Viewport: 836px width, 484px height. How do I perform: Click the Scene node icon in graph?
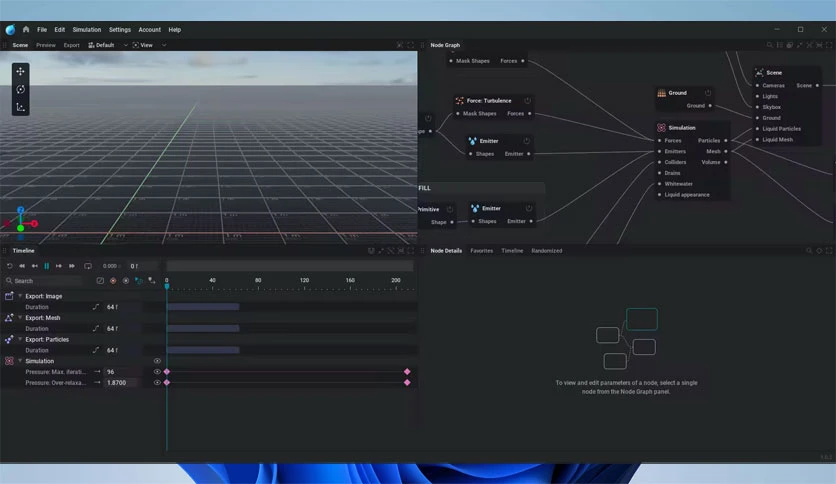coord(759,72)
